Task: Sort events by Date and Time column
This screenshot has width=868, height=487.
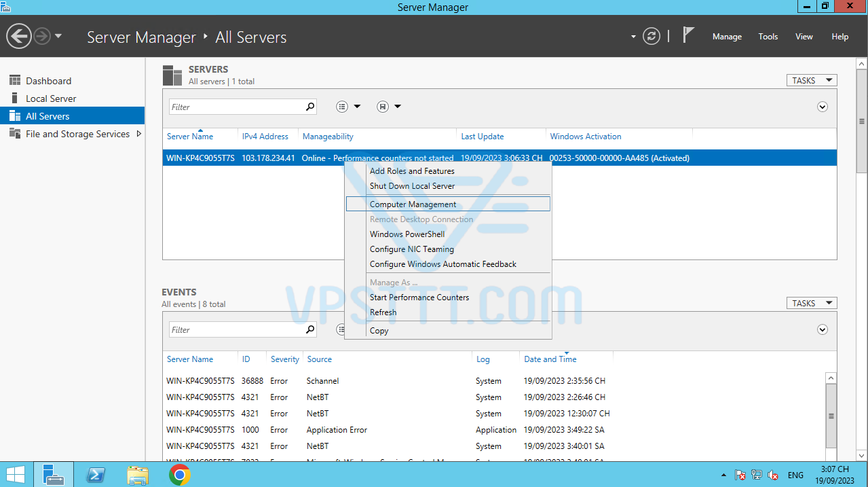Action: coord(550,359)
